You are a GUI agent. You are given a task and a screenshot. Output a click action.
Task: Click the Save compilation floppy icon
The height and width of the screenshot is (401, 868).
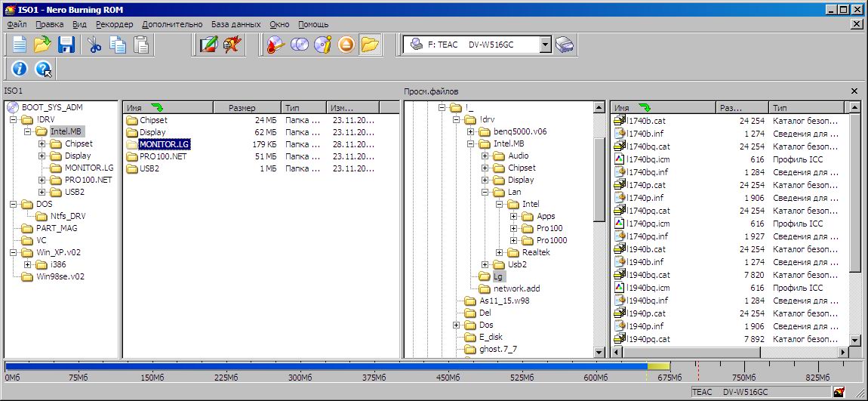coord(66,45)
